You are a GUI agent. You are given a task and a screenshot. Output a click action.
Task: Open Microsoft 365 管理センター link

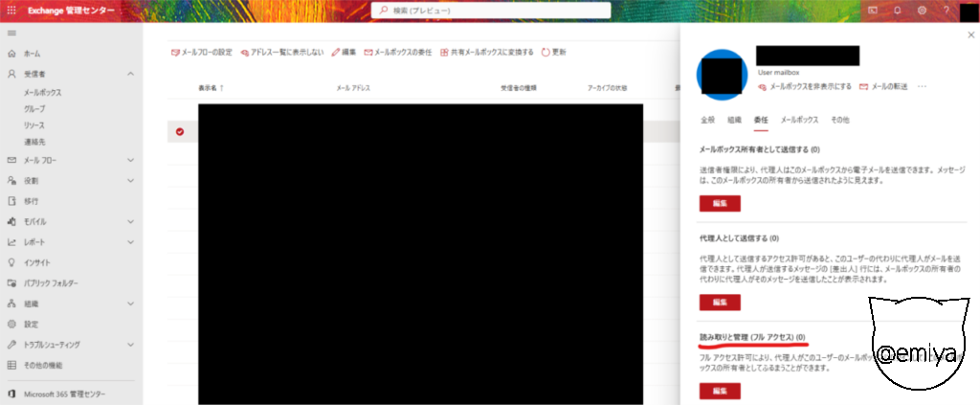66,394
